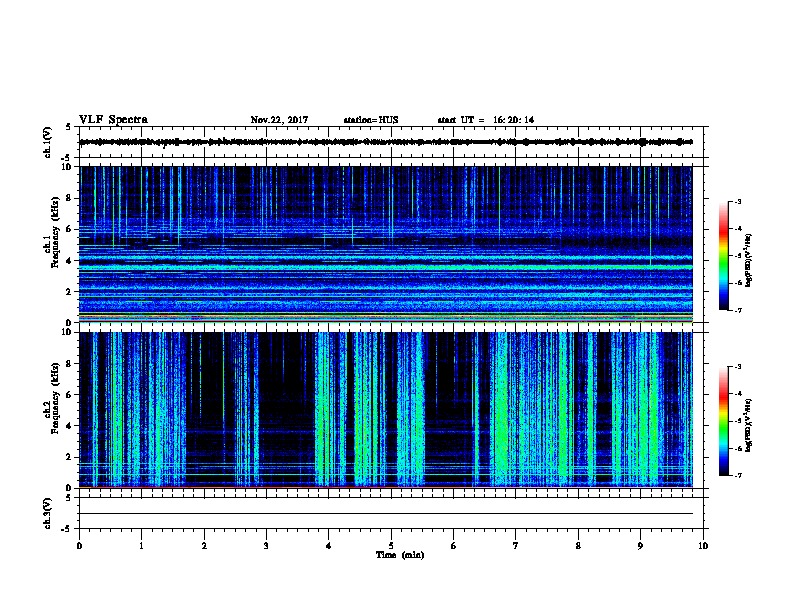The height and width of the screenshot is (612, 792).
Task: Select the date text "Nov.22, 2017"
Action: tap(279, 120)
